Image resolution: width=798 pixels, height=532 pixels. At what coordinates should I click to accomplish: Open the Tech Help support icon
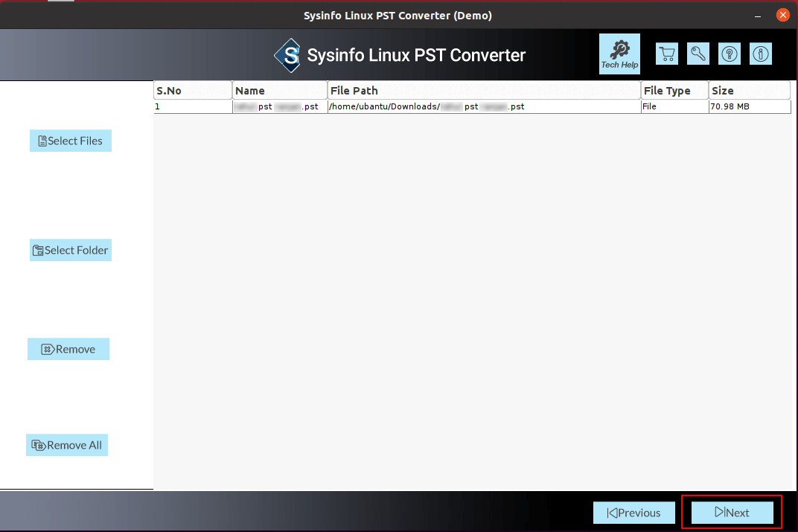(x=619, y=54)
